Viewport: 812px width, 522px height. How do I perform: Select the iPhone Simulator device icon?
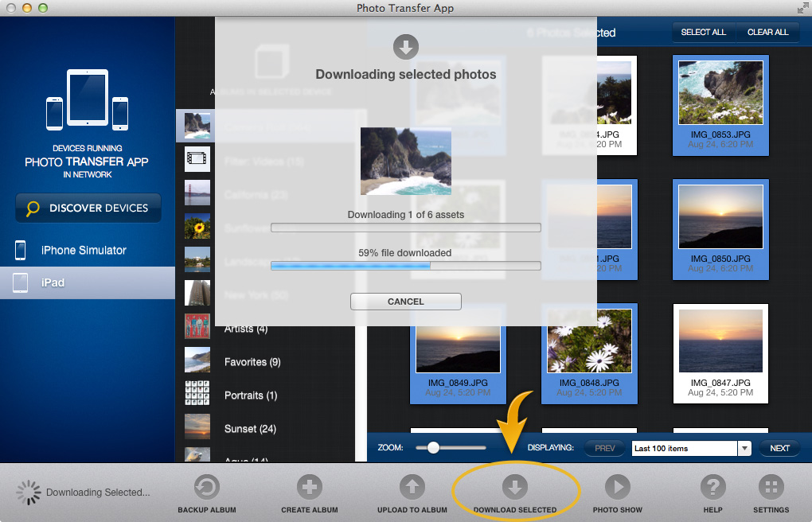(x=20, y=250)
